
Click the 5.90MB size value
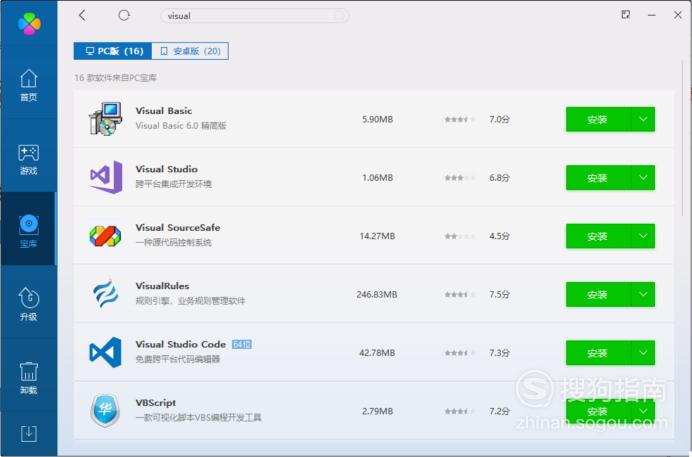coord(377,120)
